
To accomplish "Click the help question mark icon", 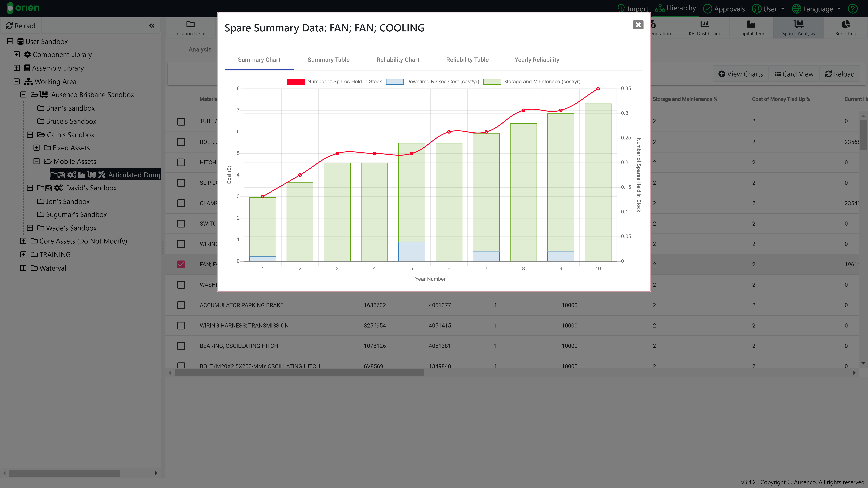I will point(853,9).
